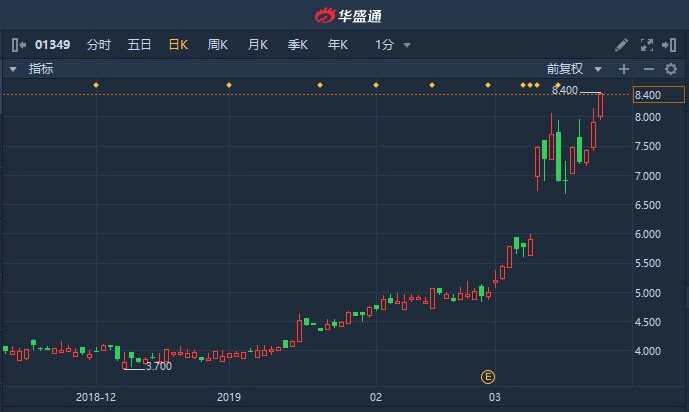689x412 pixels.
Task: Collapse the left side panel icon
Action: (x=18, y=45)
